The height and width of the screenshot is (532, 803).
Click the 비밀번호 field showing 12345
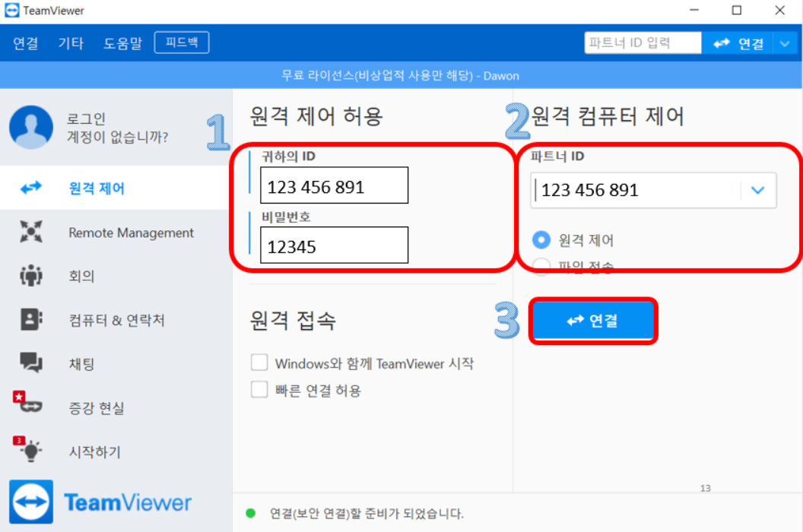[334, 245]
